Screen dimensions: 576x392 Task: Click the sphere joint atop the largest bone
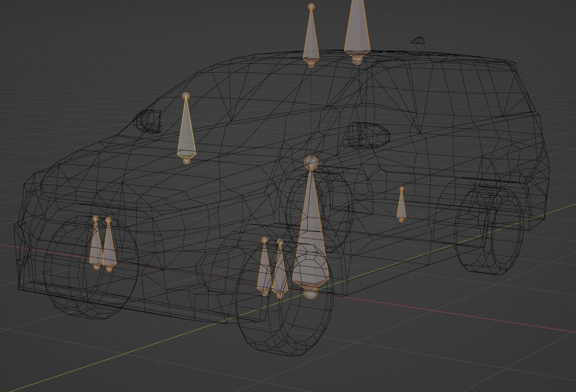pyautogui.click(x=311, y=163)
